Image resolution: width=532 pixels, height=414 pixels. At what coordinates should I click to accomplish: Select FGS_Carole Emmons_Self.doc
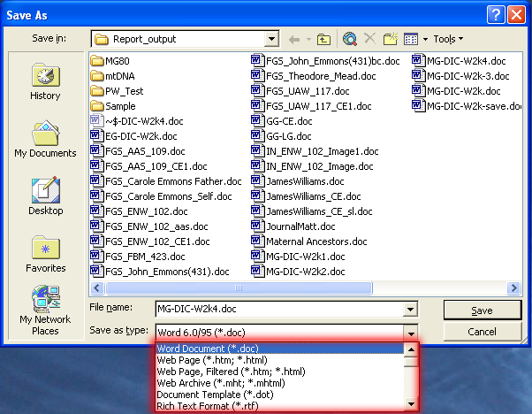coord(161,196)
